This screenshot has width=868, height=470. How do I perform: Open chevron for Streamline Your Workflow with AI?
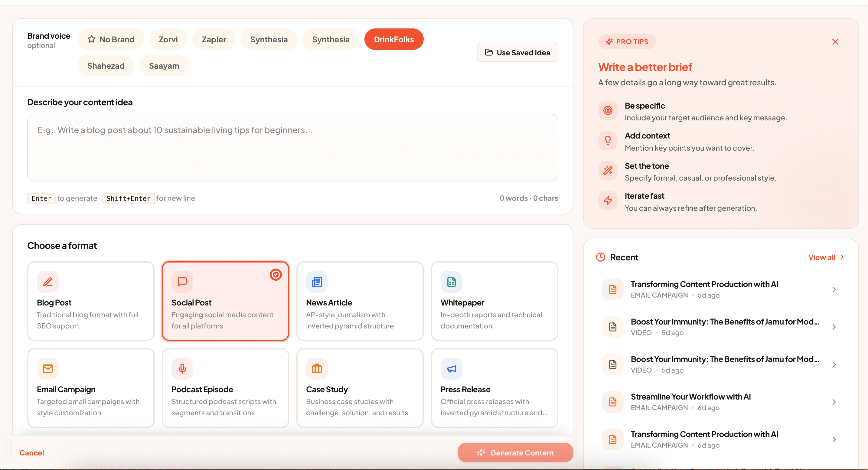834,402
